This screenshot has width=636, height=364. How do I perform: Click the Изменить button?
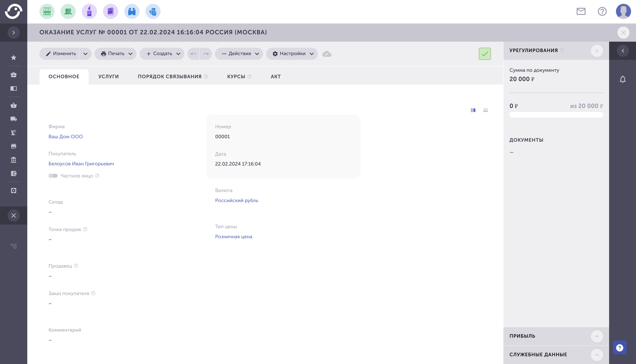(61, 54)
